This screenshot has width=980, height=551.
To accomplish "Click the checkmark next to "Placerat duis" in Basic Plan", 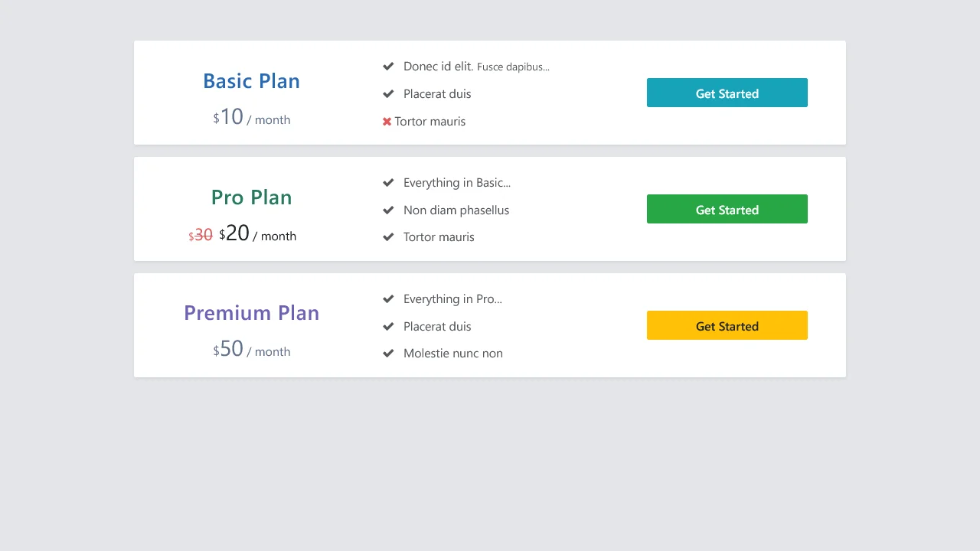I will (388, 93).
